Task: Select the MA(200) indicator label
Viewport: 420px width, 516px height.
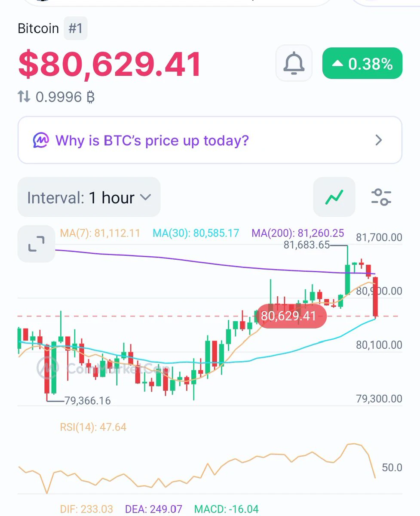Action: tap(298, 233)
